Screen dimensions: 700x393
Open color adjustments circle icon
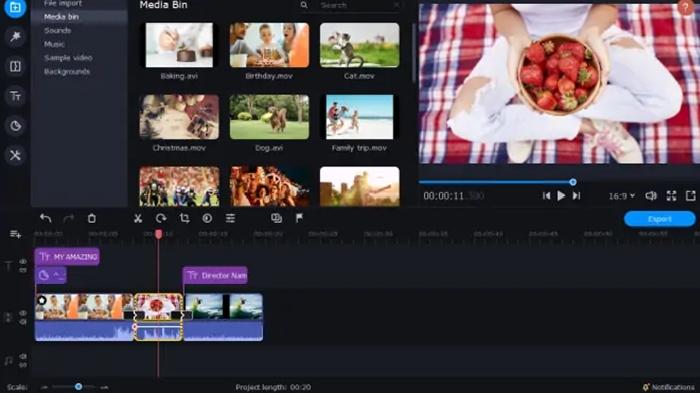[207, 218]
